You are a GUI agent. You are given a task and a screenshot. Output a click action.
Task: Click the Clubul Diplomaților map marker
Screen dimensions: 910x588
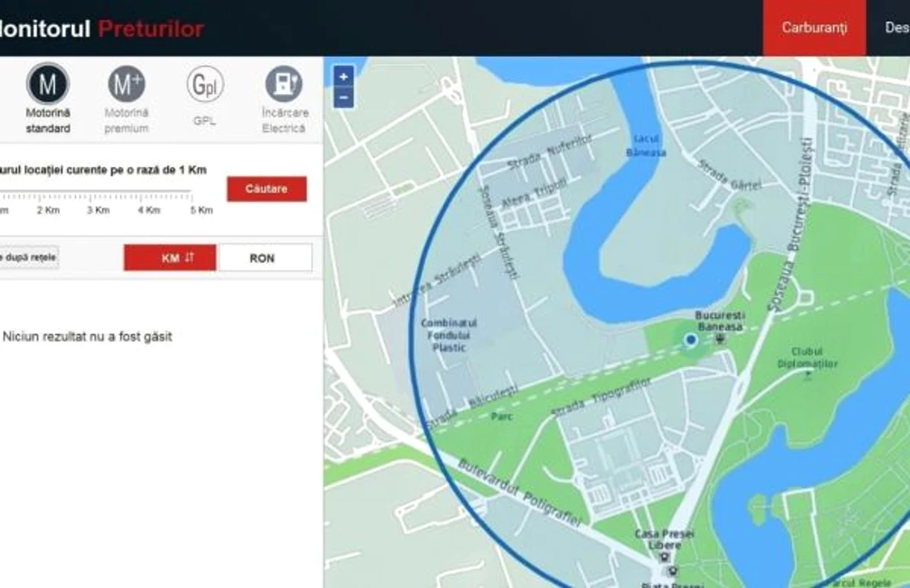[808, 374]
